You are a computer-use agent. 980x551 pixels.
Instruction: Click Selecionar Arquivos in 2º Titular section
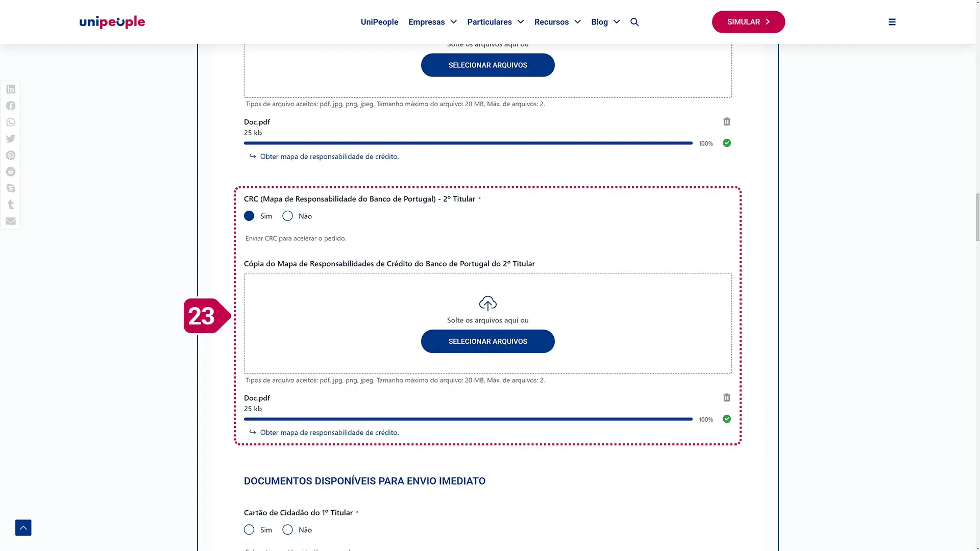(x=487, y=341)
